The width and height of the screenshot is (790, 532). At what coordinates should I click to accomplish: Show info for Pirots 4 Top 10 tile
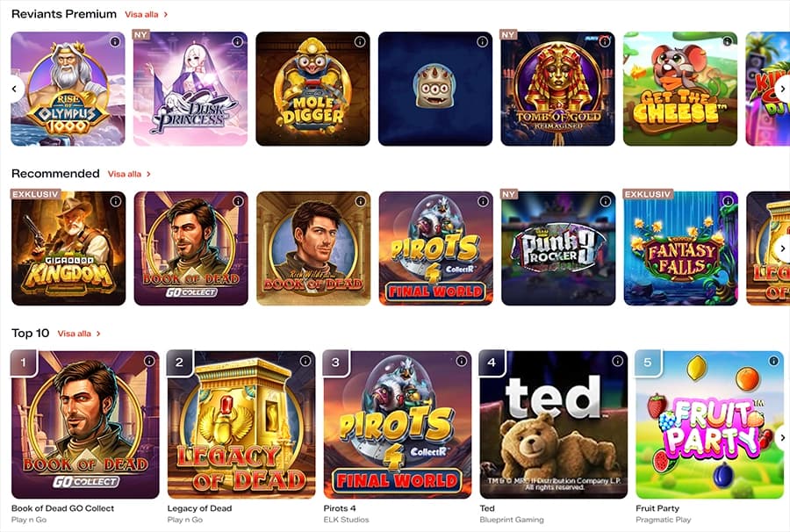click(x=462, y=361)
